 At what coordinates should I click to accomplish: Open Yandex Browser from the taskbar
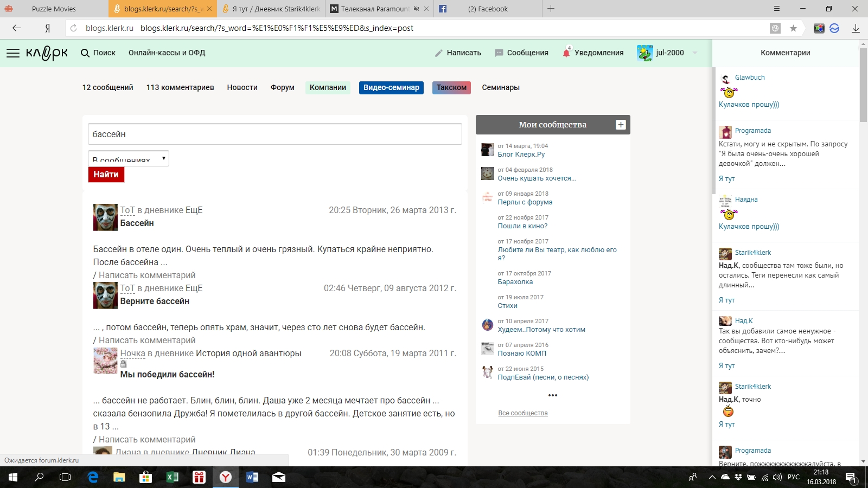[226, 477]
